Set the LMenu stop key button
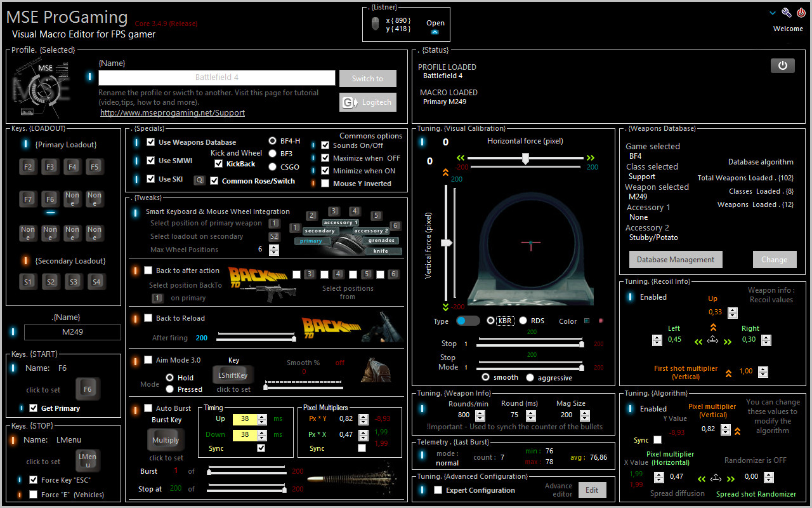The image size is (812, 508). 88,461
